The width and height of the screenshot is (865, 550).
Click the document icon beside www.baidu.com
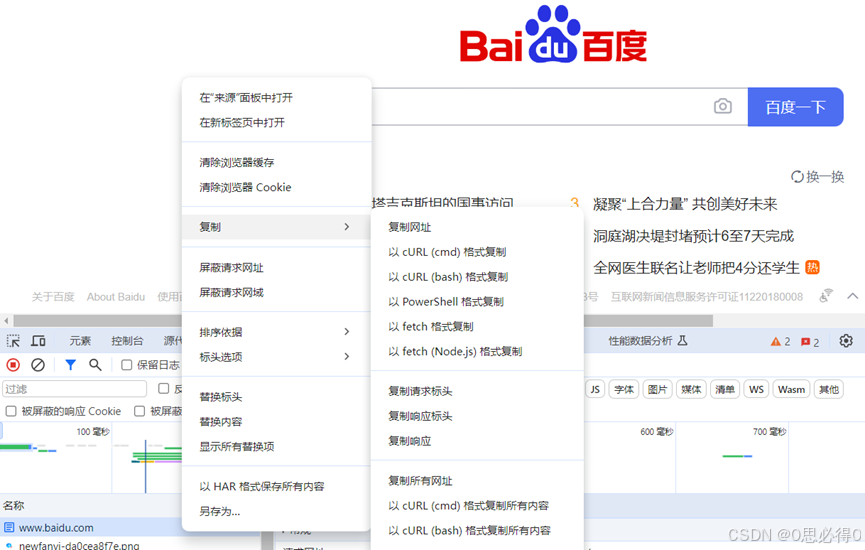point(9,527)
